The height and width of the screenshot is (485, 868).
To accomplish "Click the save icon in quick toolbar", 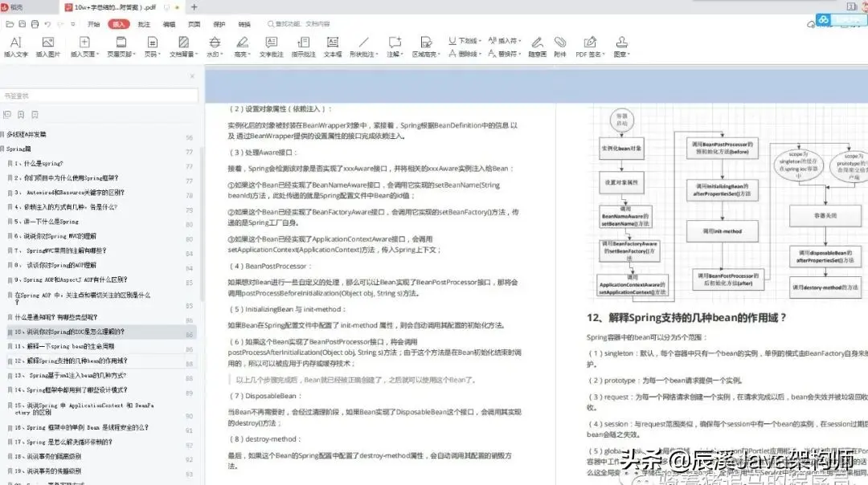I will pyautogui.click(x=23, y=24).
